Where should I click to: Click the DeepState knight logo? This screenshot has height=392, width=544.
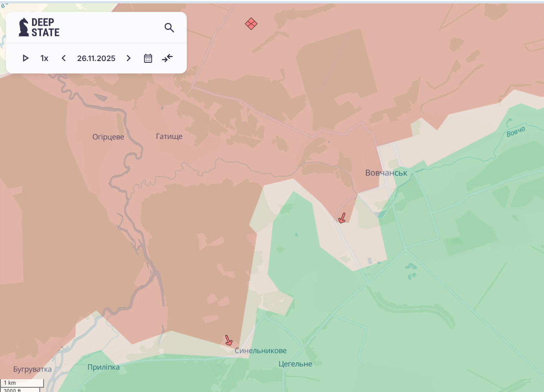click(24, 27)
